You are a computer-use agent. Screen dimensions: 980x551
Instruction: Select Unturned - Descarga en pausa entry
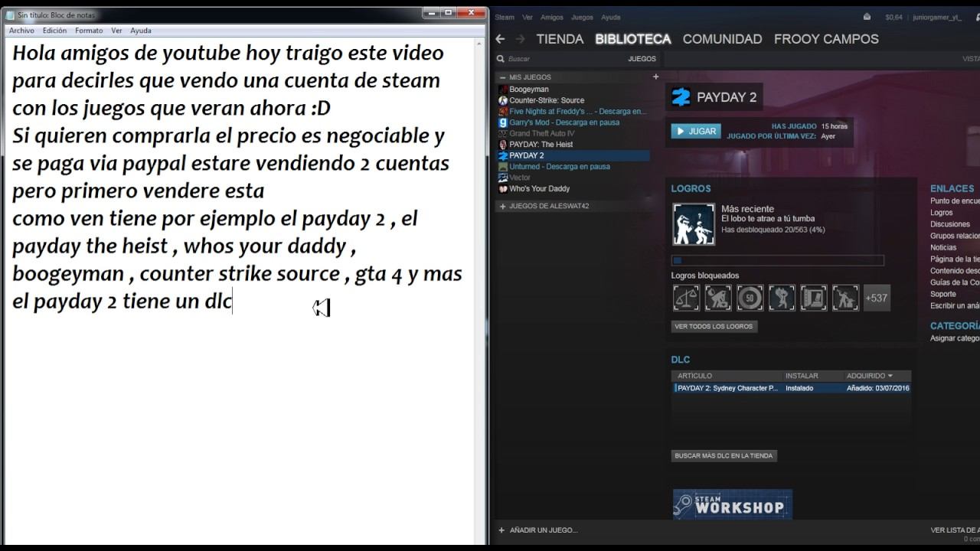click(x=560, y=167)
